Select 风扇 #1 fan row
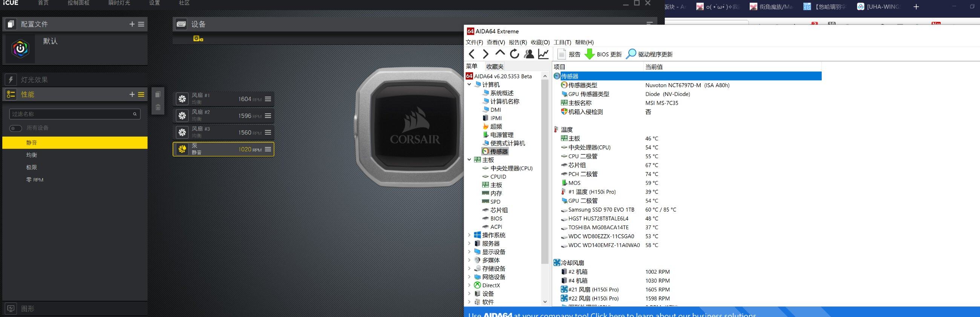The width and height of the screenshot is (980, 317). (223, 99)
